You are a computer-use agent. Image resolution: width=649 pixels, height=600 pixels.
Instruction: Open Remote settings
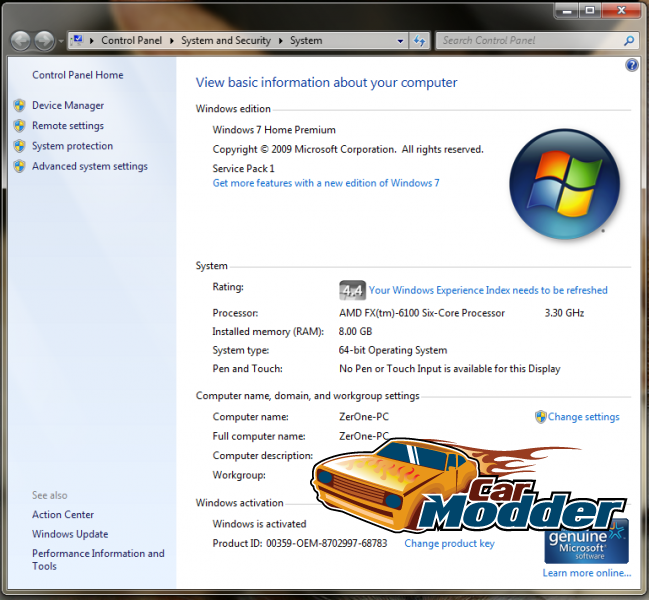click(68, 125)
